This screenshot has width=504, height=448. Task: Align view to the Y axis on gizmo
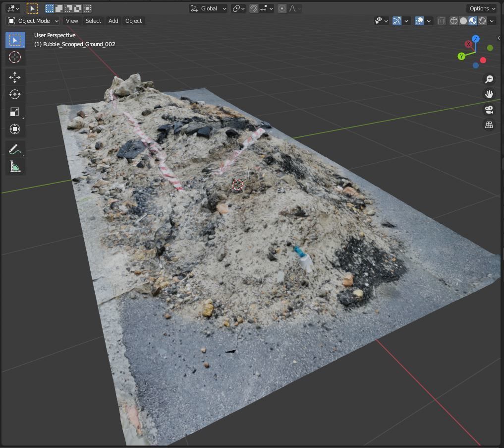pyautogui.click(x=461, y=57)
